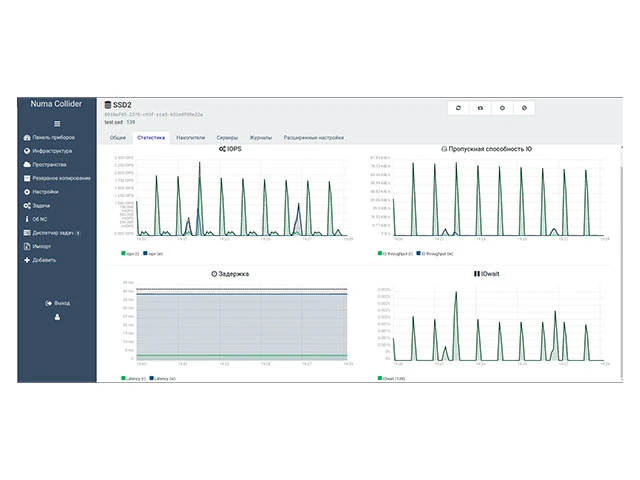
Task: Click the user profile icon in sidebar
Action: [x=57, y=317]
